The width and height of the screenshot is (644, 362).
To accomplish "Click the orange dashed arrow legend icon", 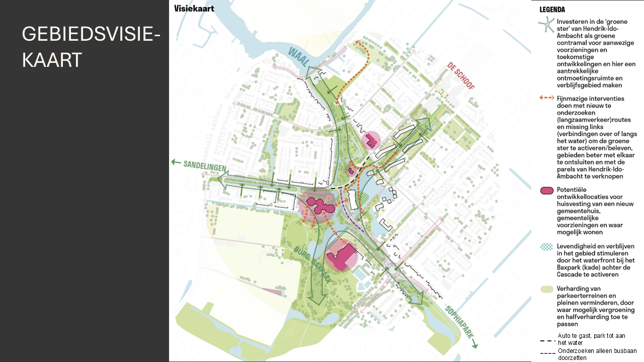I will pos(546,98).
